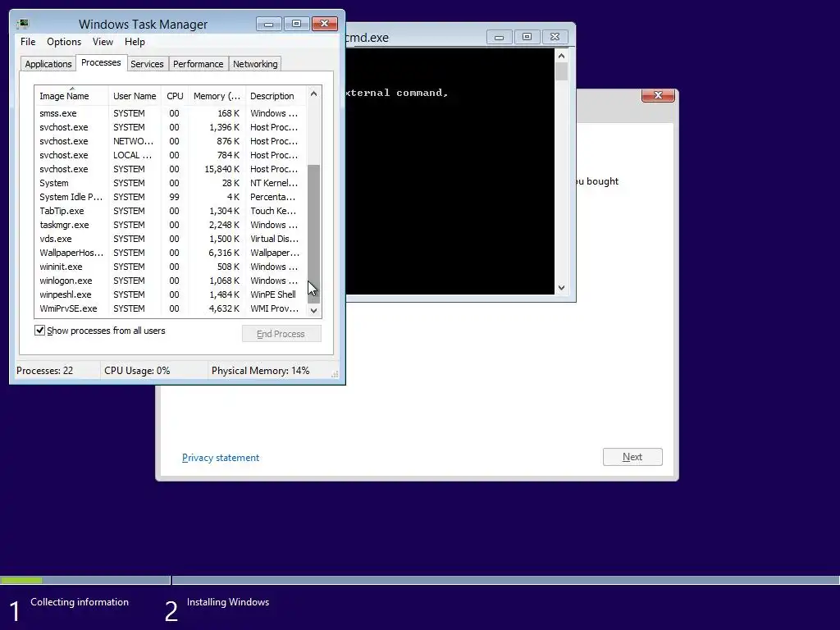Image resolution: width=840 pixels, height=630 pixels.
Task: Close the Windows Setup dialog
Action: pyautogui.click(x=658, y=95)
